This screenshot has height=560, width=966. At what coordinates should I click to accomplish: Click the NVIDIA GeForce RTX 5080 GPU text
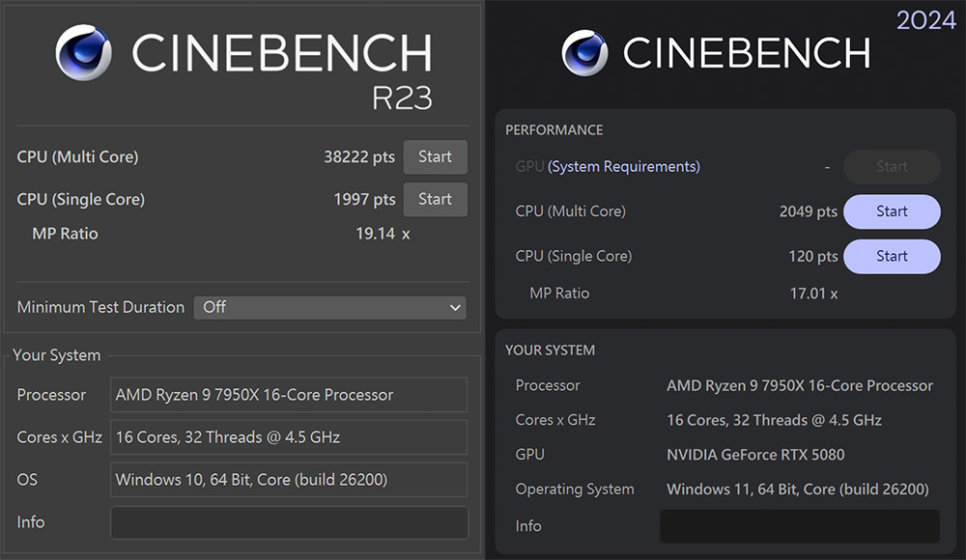coord(755,455)
